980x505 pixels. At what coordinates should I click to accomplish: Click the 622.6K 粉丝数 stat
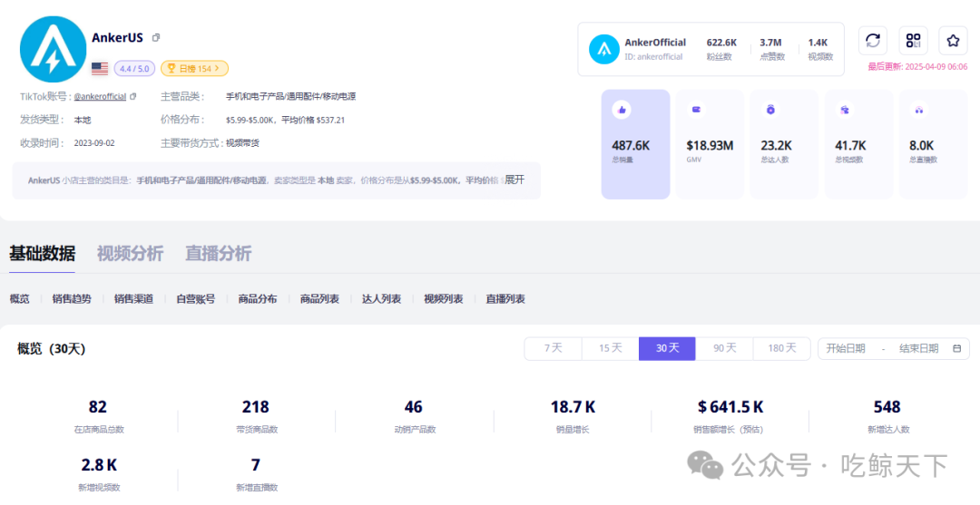(x=721, y=49)
